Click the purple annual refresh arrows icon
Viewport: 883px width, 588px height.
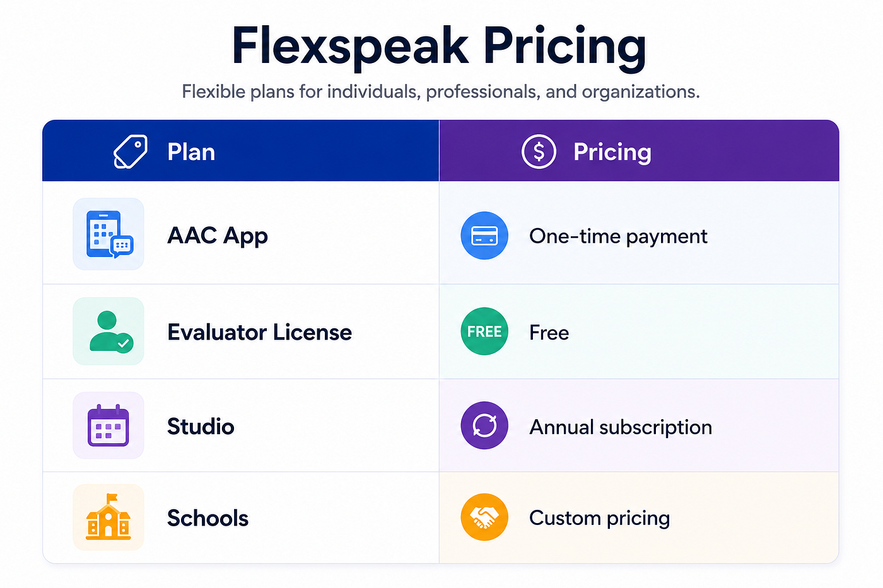[x=484, y=425]
